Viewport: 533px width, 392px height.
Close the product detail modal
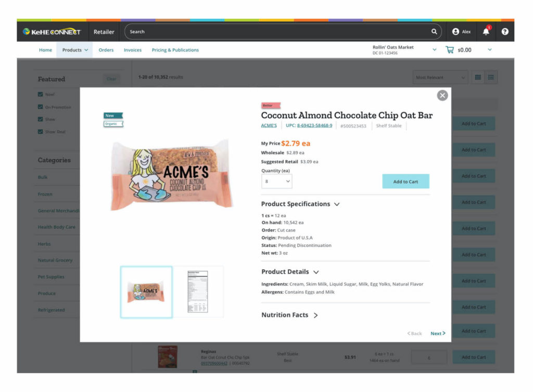point(442,96)
